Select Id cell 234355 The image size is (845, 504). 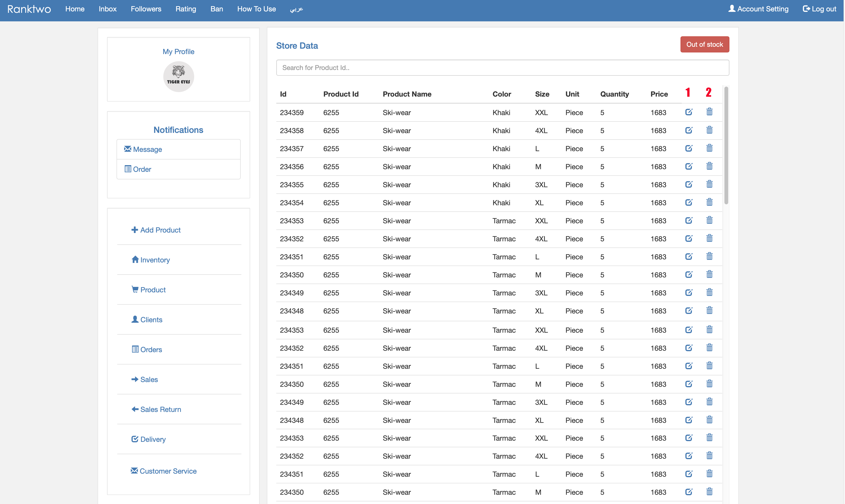click(292, 184)
